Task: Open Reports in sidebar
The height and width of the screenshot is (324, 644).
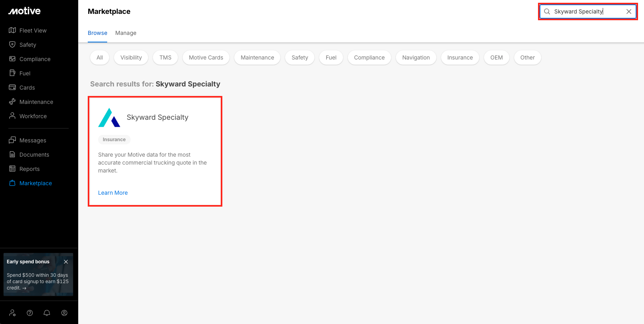Action: (30, 169)
